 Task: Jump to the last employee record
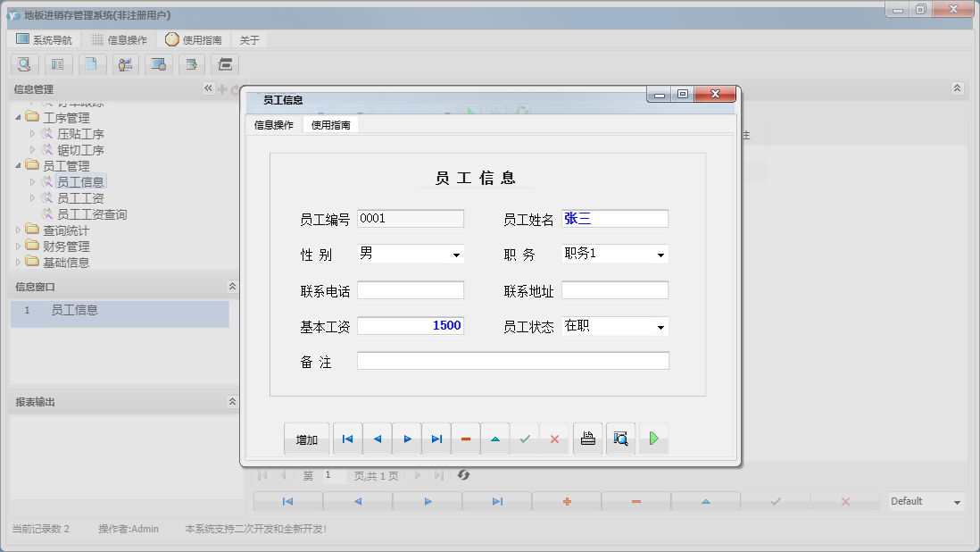(x=436, y=439)
